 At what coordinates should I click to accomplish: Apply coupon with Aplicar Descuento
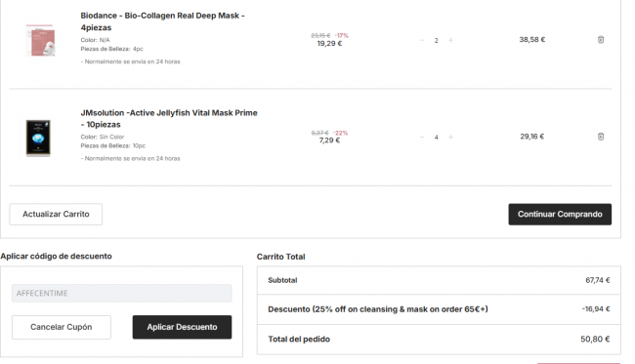(x=182, y=327)
